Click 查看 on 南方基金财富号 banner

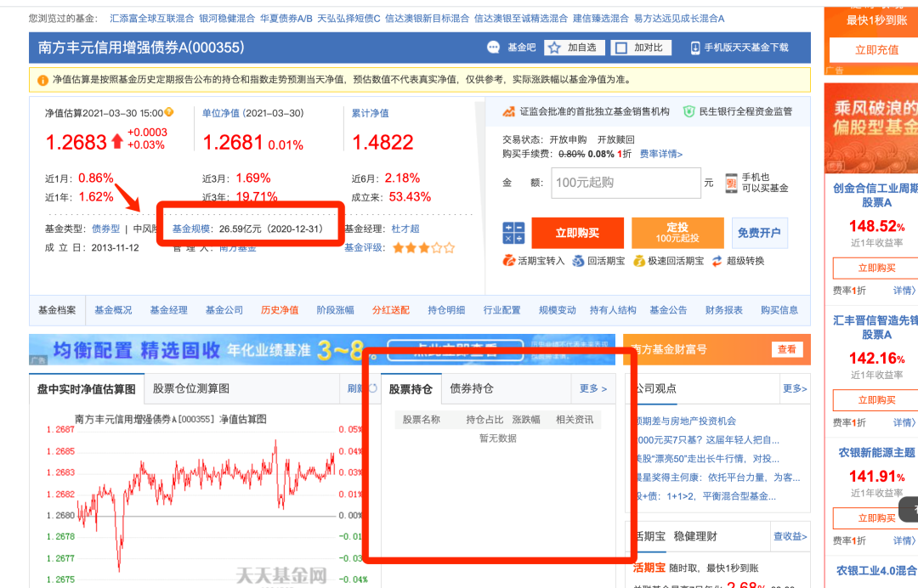pyautogui.click(x=787, y=349)
